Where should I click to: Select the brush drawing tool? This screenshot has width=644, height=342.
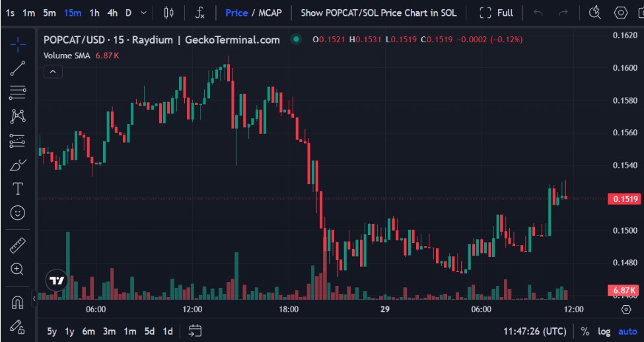(18, 164)
